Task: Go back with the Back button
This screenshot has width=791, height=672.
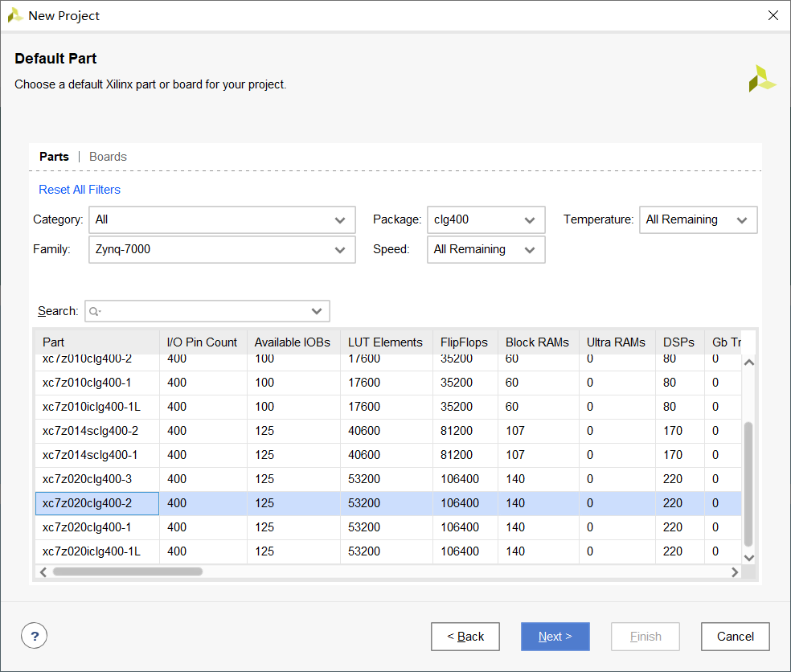Action: point(465,637)
